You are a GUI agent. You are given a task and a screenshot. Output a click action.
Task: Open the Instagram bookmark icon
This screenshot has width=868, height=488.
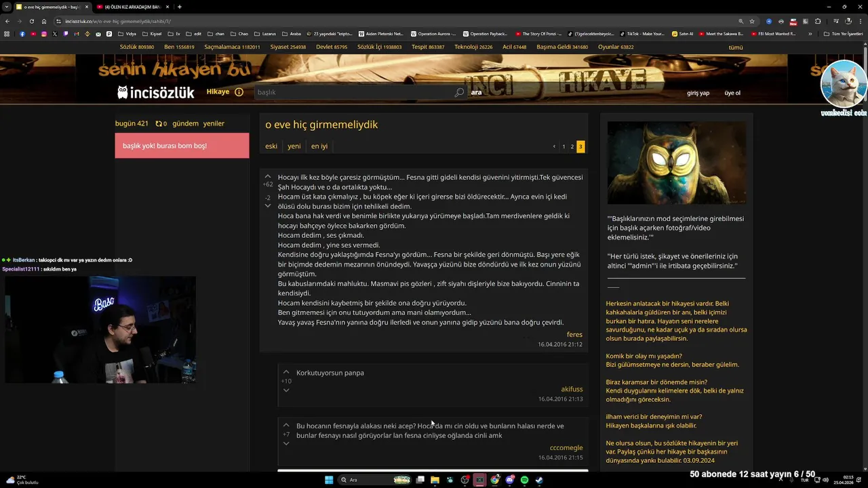(44, 34)
